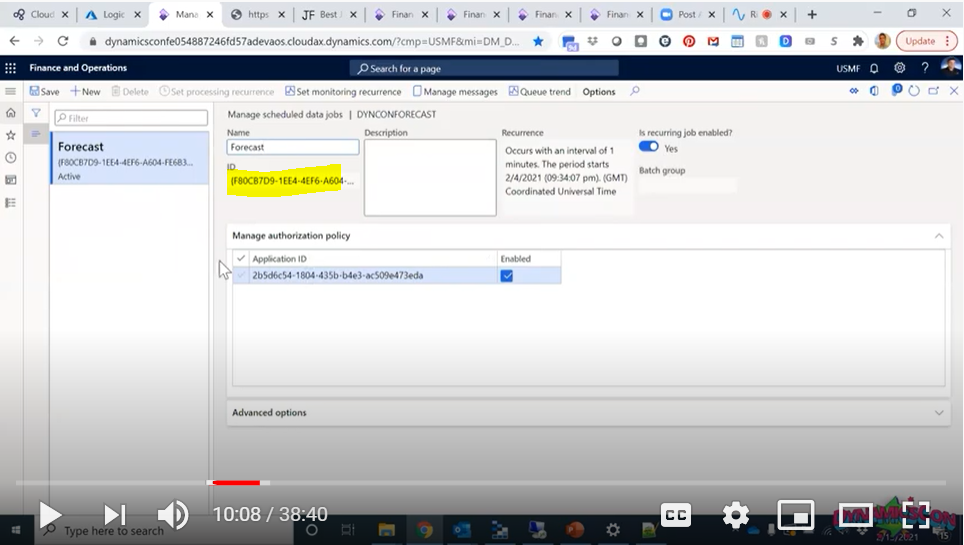The width and height of the screenshot is (964, 545).
Task: Switch to the Post browser tab
Action: coord(687,14)
